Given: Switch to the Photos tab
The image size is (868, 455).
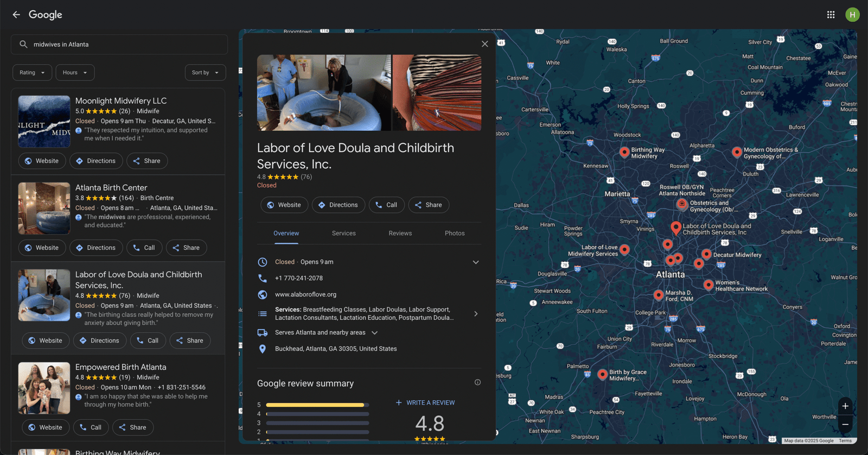Looking at the screenshot, I should click(455, 233).
